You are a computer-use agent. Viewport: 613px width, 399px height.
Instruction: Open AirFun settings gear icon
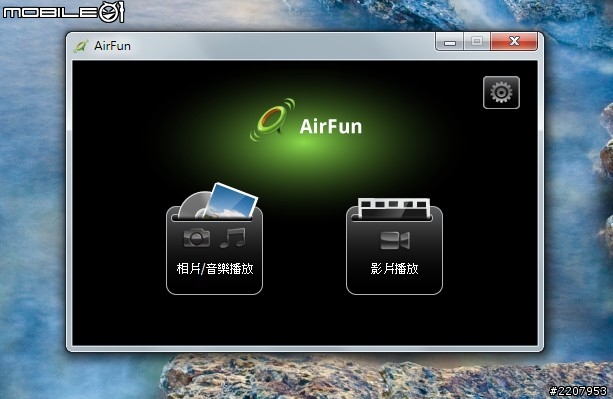pos(501,93)
